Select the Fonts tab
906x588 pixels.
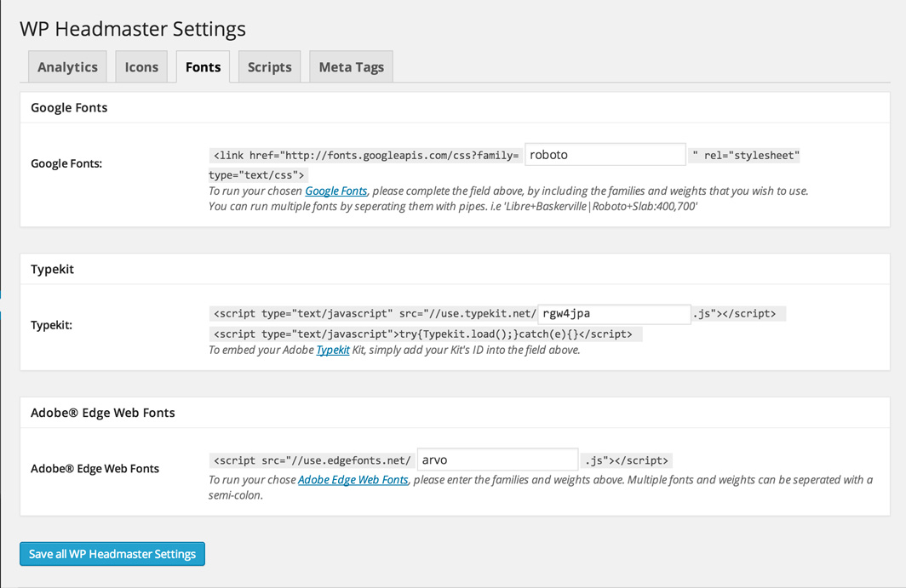[x=203, y=67]
